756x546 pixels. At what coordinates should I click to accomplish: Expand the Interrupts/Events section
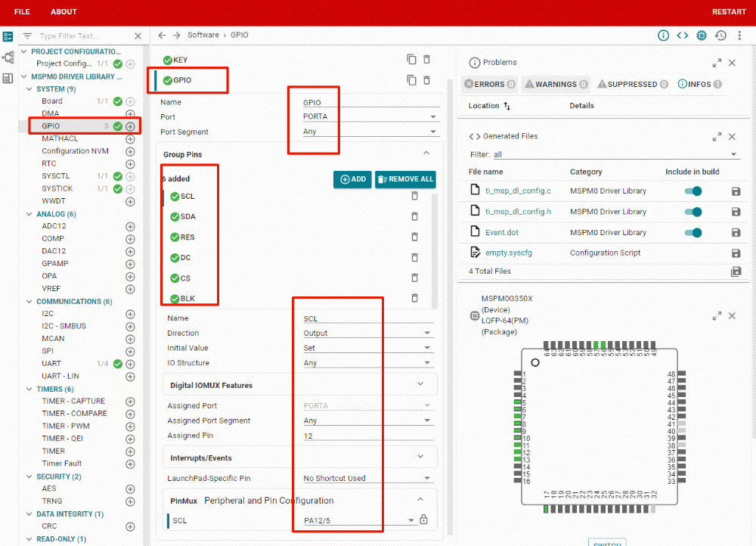coord(300,458)
